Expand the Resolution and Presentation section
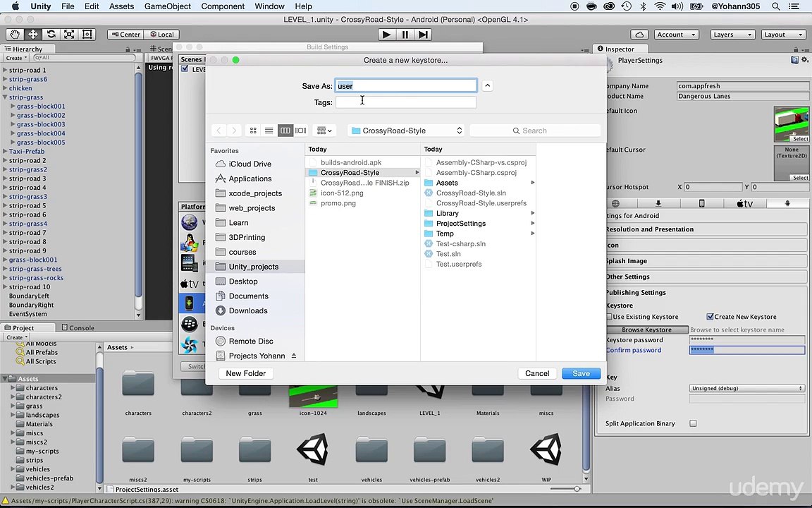Image resolution: width=812 pixels, height=508 pixels. tap(706, 229)
